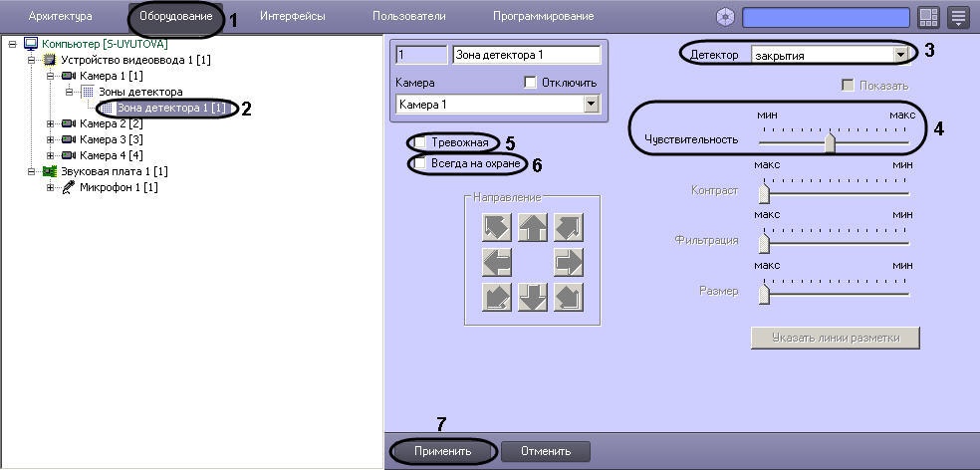This screenshot has height=470, width=980.
Task: Click the Чувствительность slider handle
Action: 829,143
